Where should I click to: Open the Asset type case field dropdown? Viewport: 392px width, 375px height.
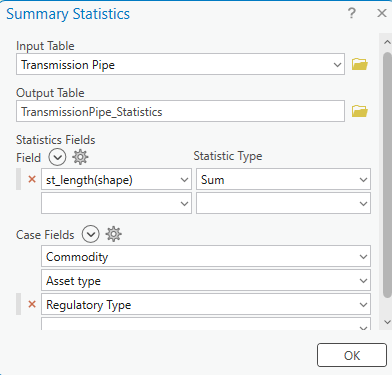coord(363,281)
